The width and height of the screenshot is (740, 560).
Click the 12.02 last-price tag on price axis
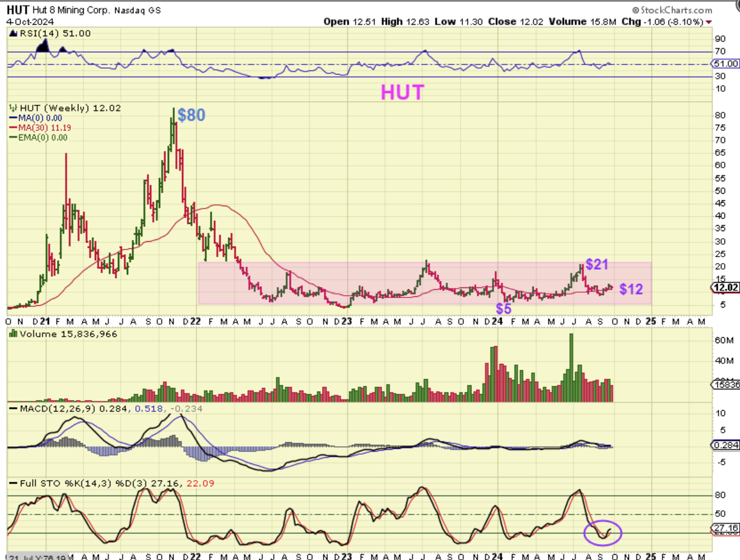(x=725, y=287)
